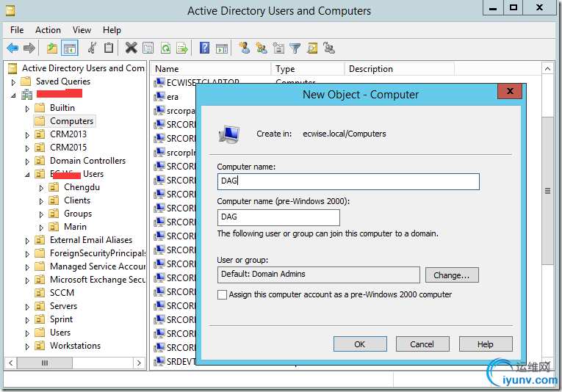Click the list scrollbar up arrow
562x392 pixels.
pos(547,69)
